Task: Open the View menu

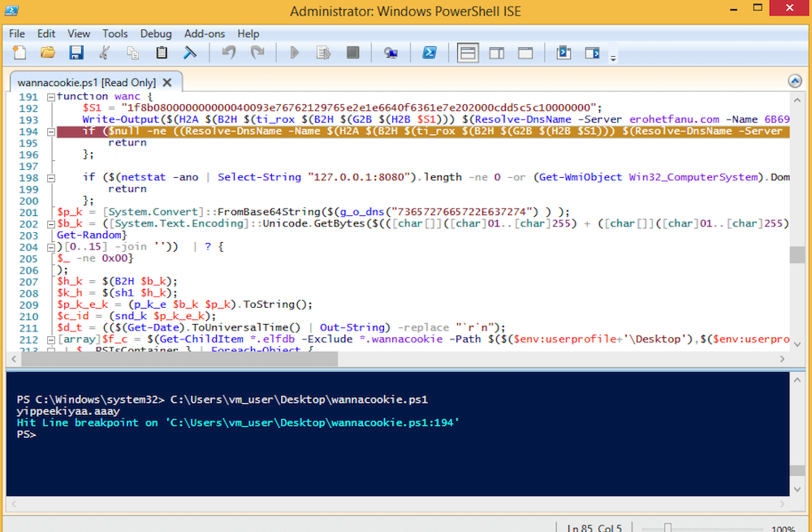Action: point(79,33)
